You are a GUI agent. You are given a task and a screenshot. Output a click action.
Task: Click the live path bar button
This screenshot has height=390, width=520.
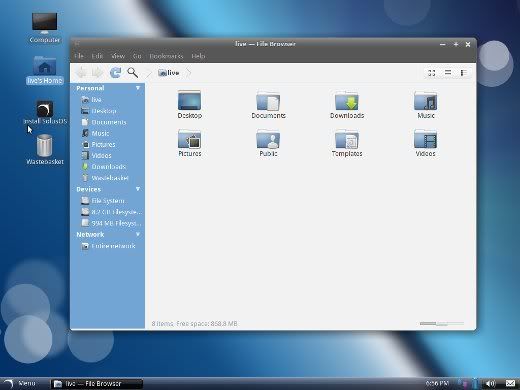(x=169, y=73)
